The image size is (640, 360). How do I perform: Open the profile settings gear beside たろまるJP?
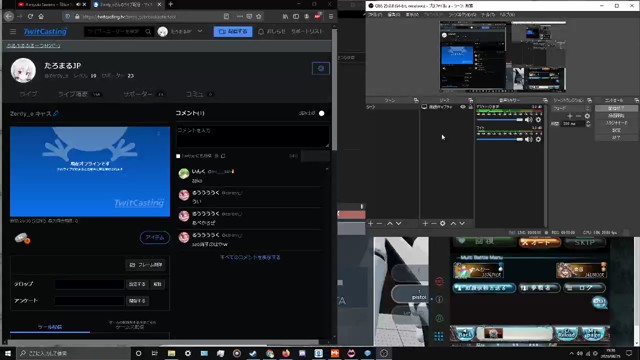click(x=321, y=69)
